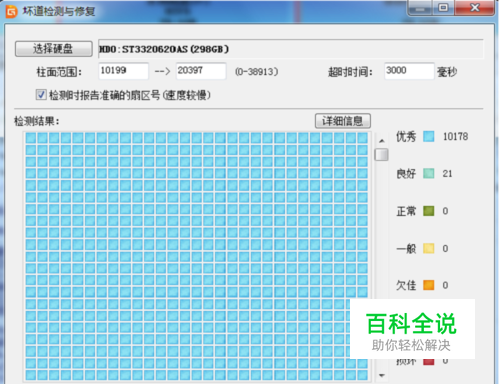Click the 欠佳 legend label

coord(406,285)
